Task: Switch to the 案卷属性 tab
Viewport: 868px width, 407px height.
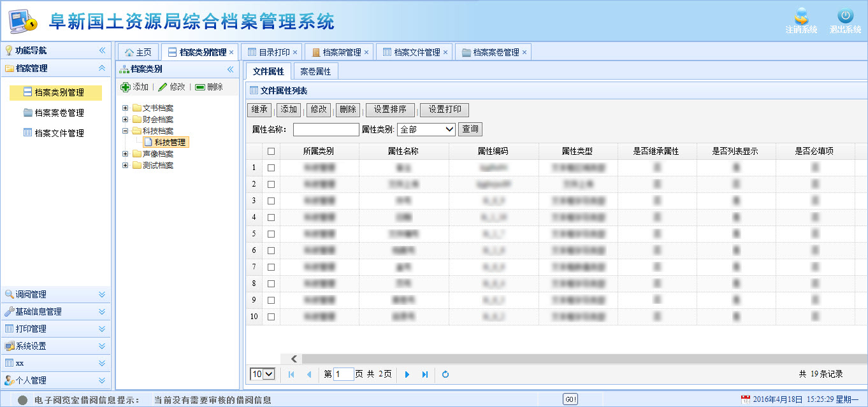Action: click(x=315, y=71)
